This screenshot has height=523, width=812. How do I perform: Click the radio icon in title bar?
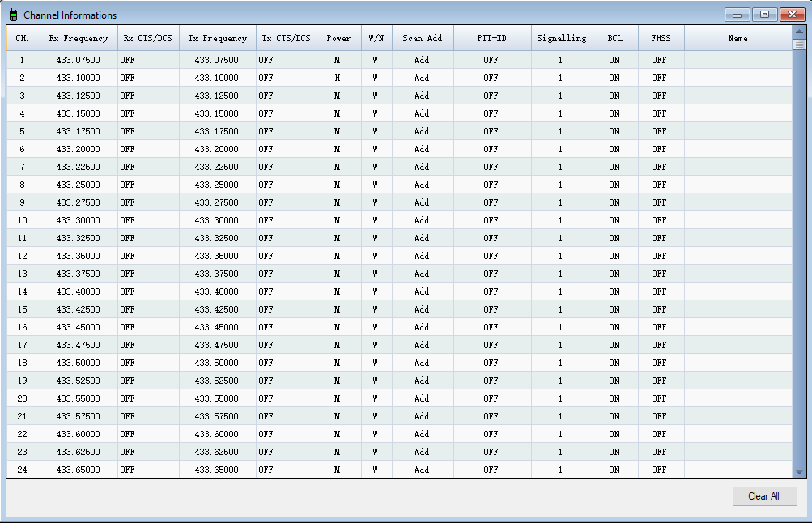(x=13, y=15)
